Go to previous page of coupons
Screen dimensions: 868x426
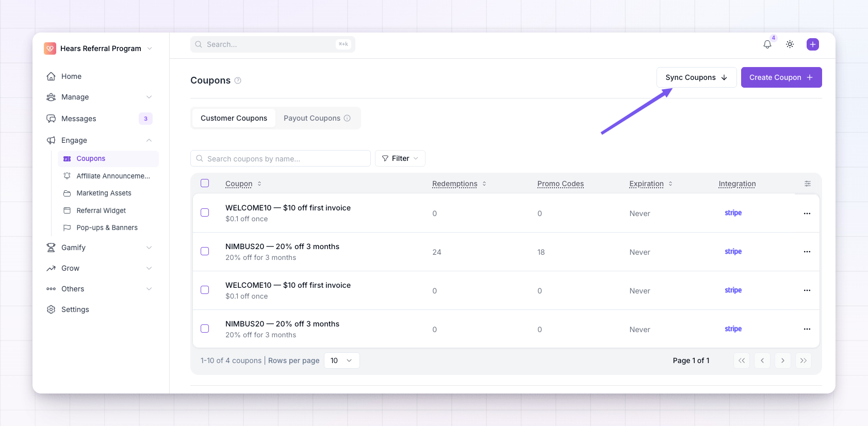tap(762, 361)
